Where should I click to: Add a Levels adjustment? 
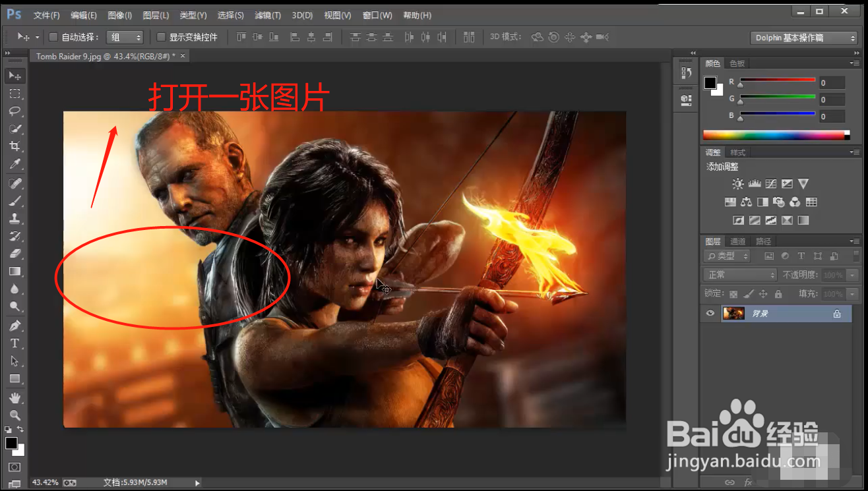point(755,184)
